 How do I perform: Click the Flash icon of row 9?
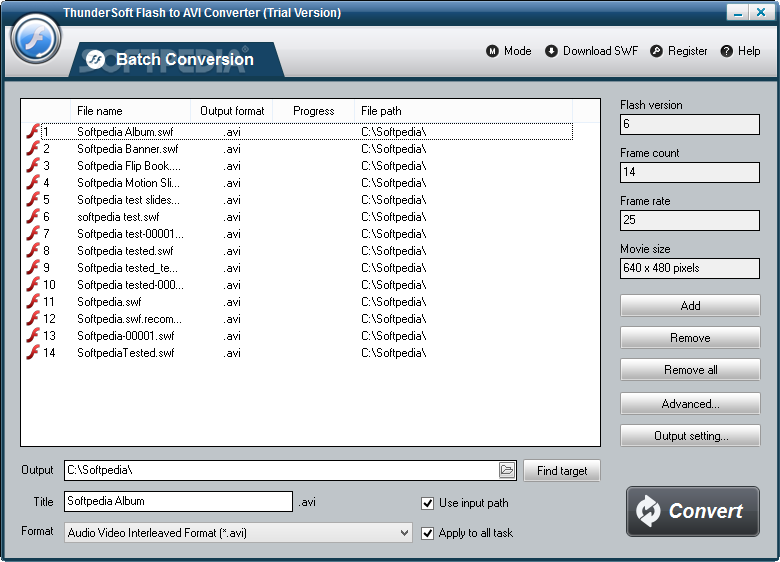(33, 268)
